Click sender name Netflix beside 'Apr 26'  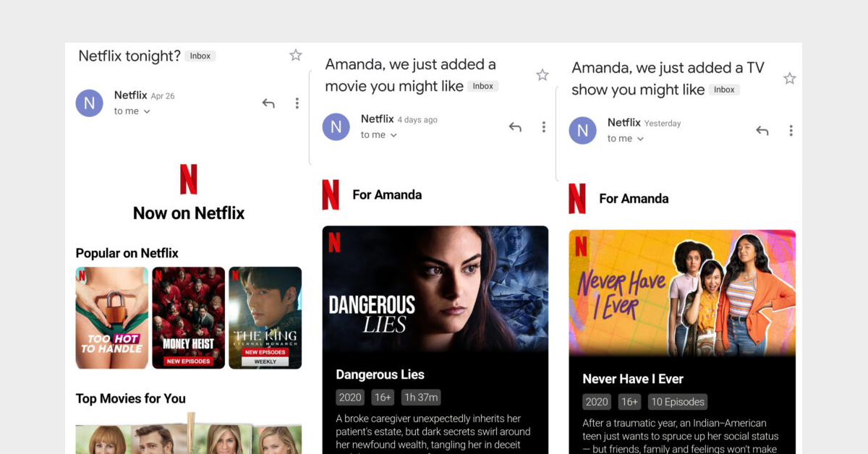[130, 95]
